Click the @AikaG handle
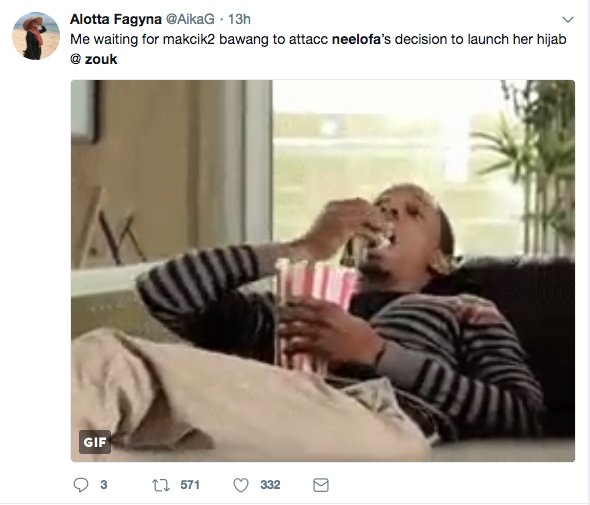590x505 pixels. (x=190, y=19)
